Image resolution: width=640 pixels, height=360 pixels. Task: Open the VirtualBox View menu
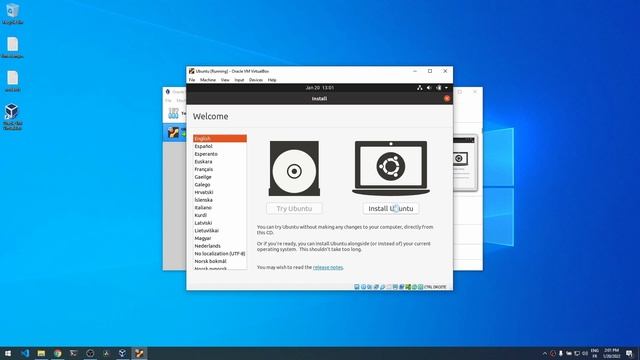pos(225,80)
